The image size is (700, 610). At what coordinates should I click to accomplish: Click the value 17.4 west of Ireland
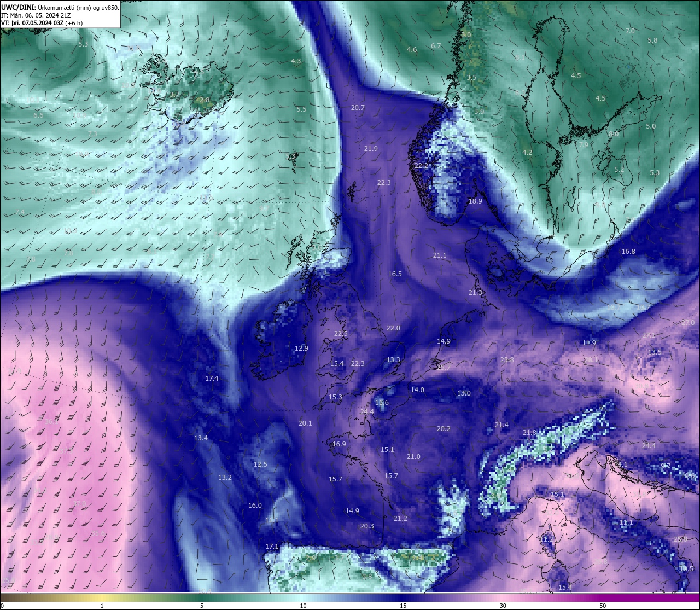tap(212, 379)
